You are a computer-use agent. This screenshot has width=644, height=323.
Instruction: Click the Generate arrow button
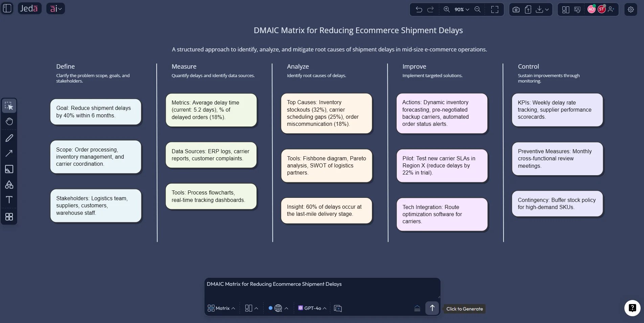tap(432, 308)
